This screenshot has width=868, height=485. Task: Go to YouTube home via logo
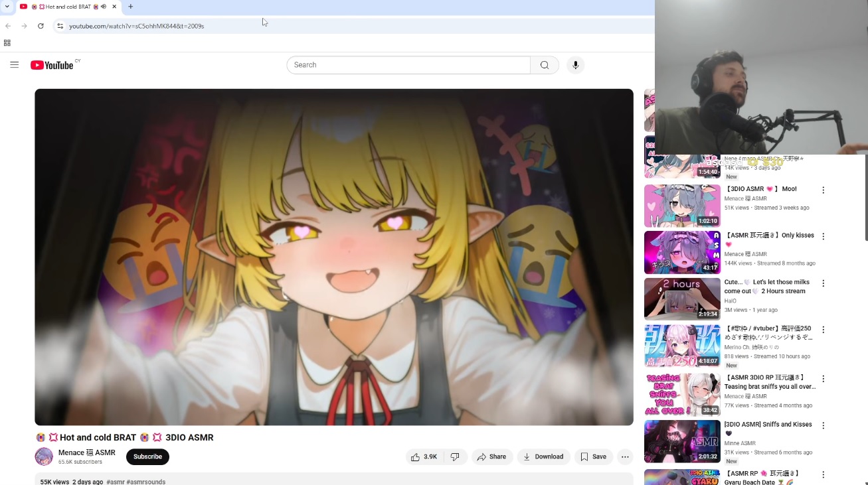pyautogui.click(x=52, y=65)
